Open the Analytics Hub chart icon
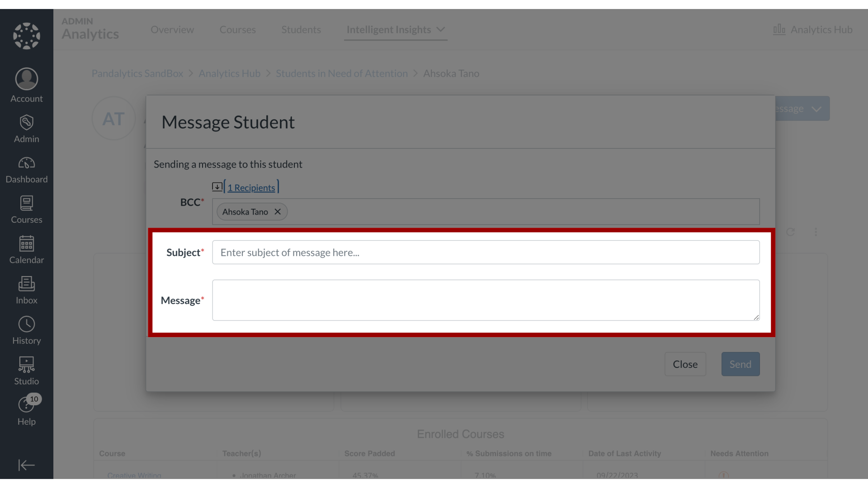The width and height of the screenshot is (868, 488). pyautogui.click(x=779, y=29)
